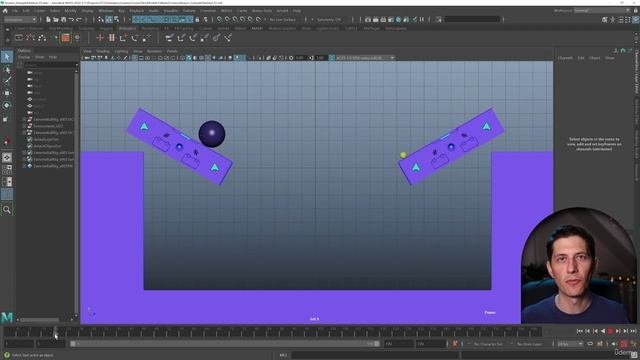Open the File menu

click(x=15, y=11)
